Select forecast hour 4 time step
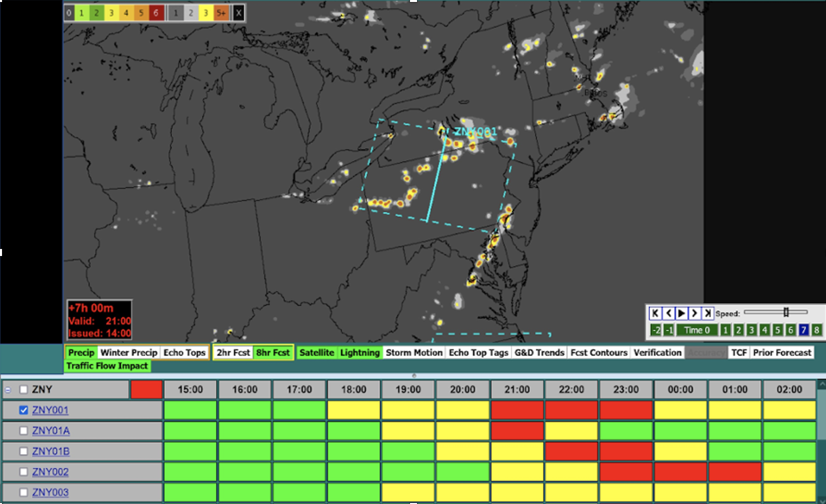The width and height of the screenshot is (826, 504). [764, 330]
